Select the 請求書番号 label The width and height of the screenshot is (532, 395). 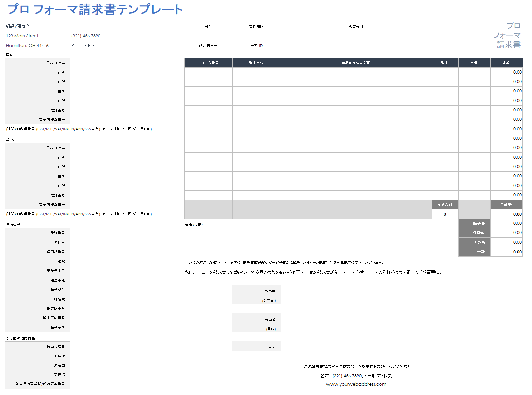pyautogui.click(x=208, y=45)
